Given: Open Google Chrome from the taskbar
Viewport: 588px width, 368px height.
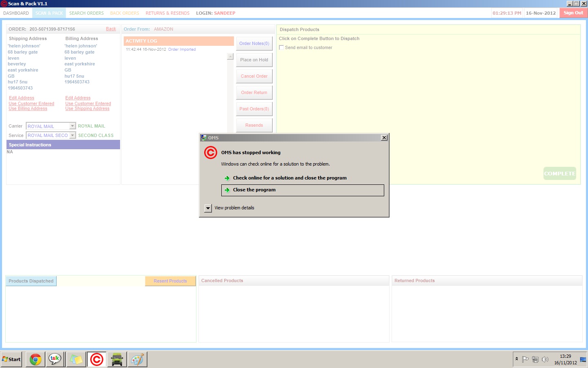Looking at the screenshot, I should (x=36, y=359).
